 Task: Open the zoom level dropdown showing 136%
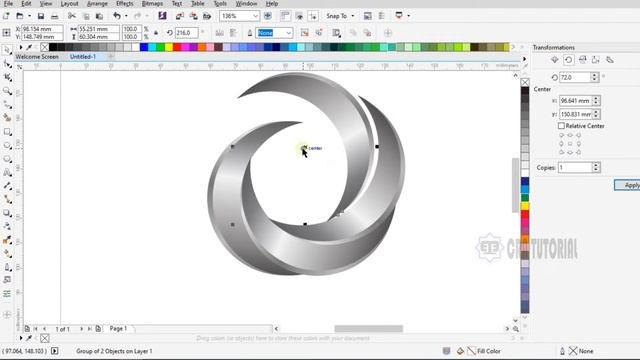pos(256,16)
